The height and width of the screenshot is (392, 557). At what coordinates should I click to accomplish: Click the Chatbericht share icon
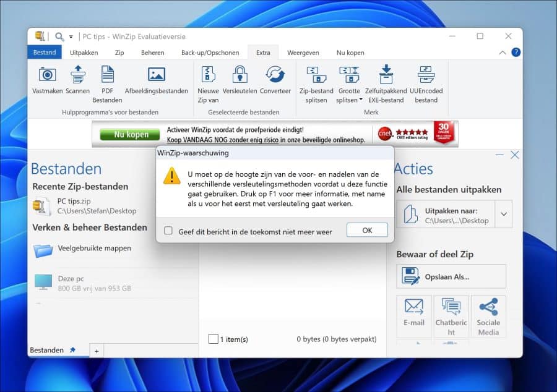(451, 315)
